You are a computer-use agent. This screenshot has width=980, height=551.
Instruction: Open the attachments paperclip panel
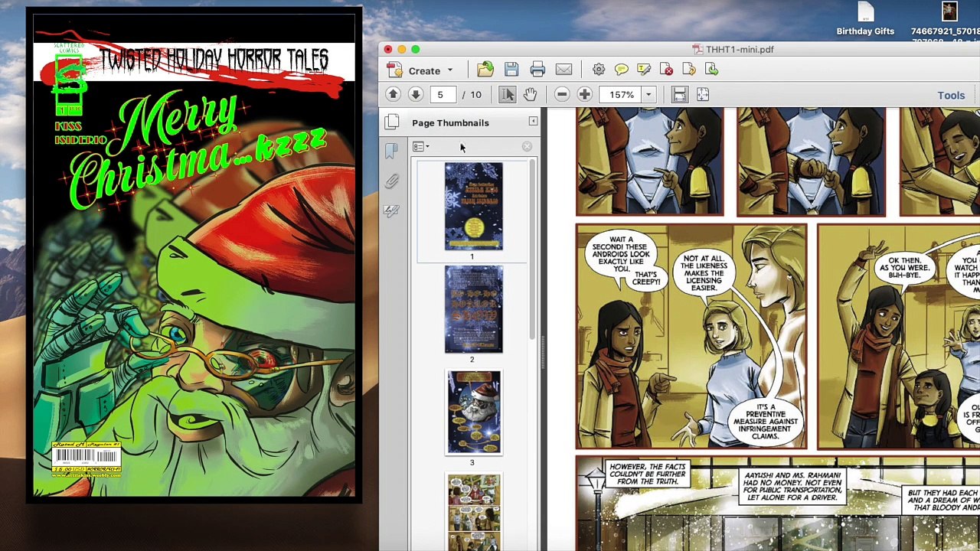click(x=391, y=181)
